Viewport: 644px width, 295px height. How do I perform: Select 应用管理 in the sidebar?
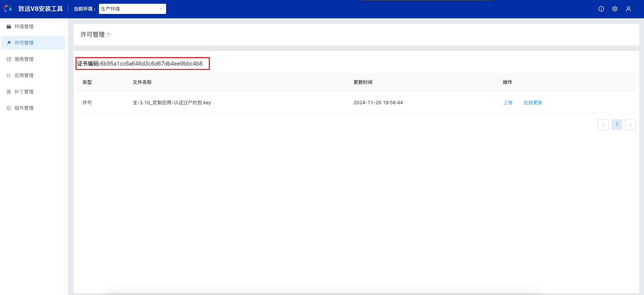[24, 75]
